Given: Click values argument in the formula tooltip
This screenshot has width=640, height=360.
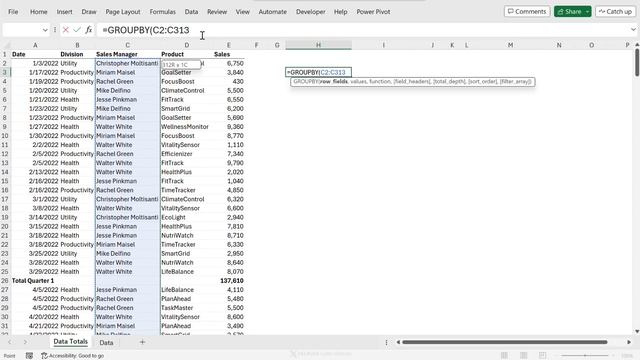Looking at the screenshot, I should click(358, 82).
